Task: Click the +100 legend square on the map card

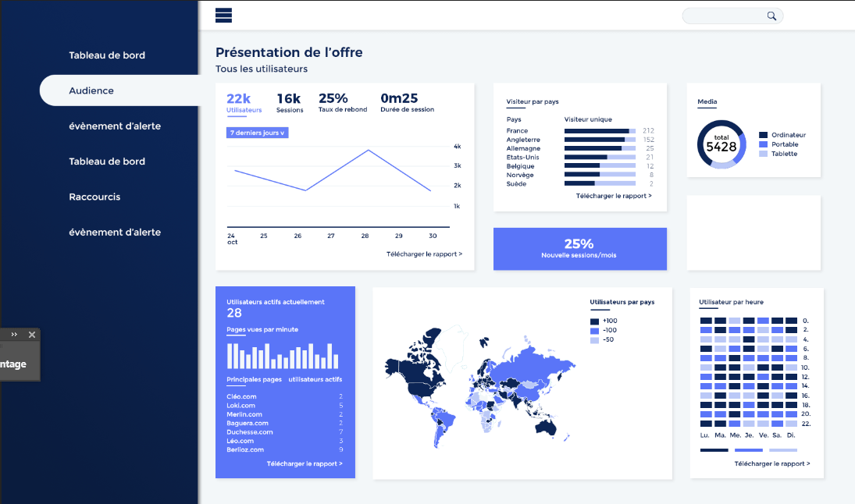Action: point(594,321)
